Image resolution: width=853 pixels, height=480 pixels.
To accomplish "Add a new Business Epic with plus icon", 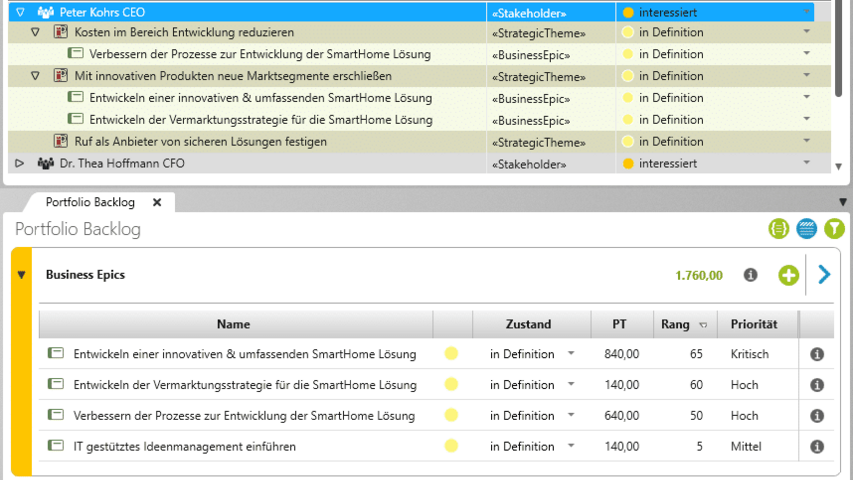I will tap(789, 275).
